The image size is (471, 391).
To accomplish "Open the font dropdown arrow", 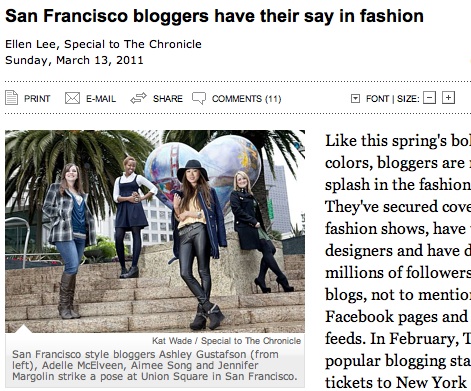I will [355, 98].
